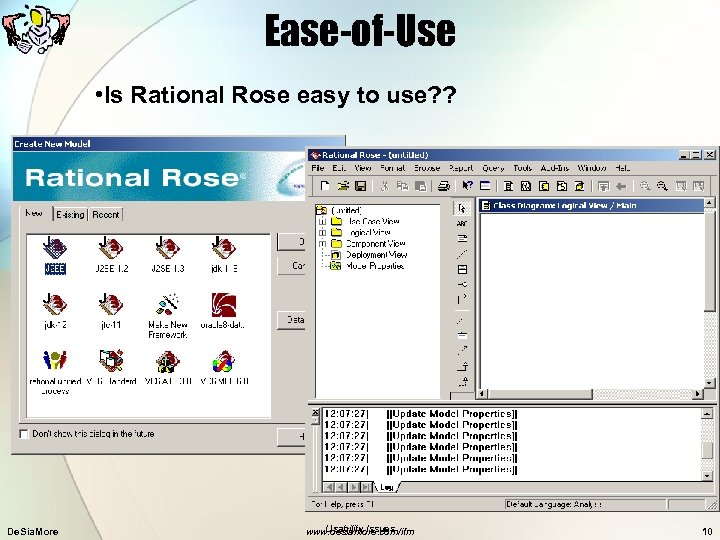Click the Save diskette toolbar icon

[361, 186]
